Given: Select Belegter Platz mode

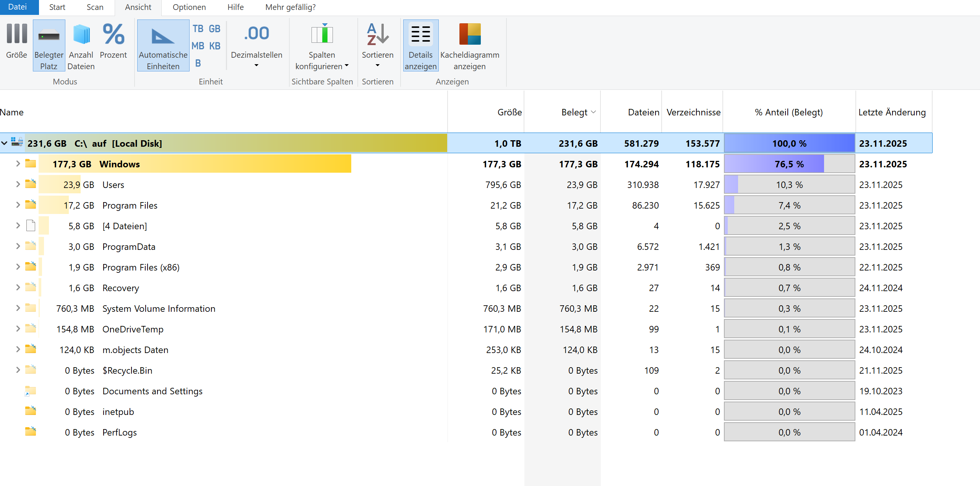Looking at the screenshot, I should (x=49, y=45).
